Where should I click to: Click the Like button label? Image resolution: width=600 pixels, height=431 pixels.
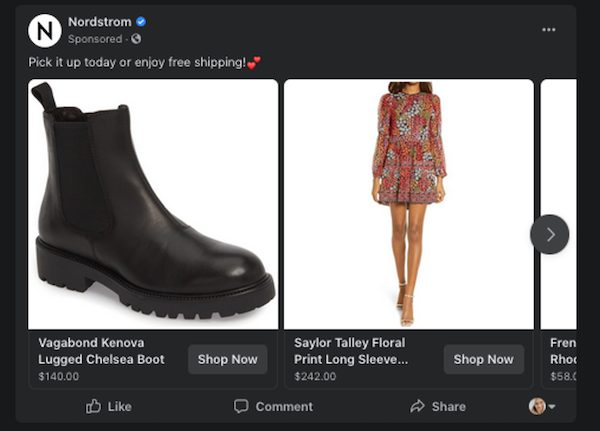pyautogui.click(x=119, y=406)
